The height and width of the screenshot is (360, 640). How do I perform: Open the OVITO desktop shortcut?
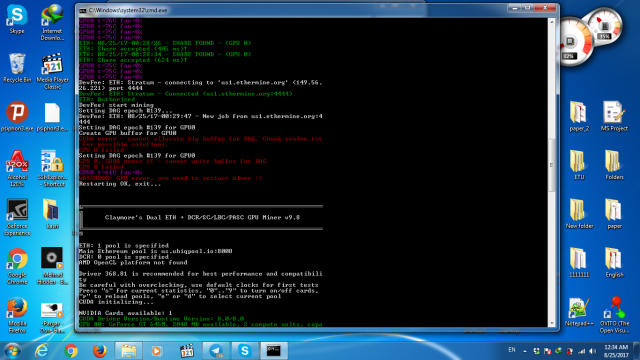coord(614,315)
